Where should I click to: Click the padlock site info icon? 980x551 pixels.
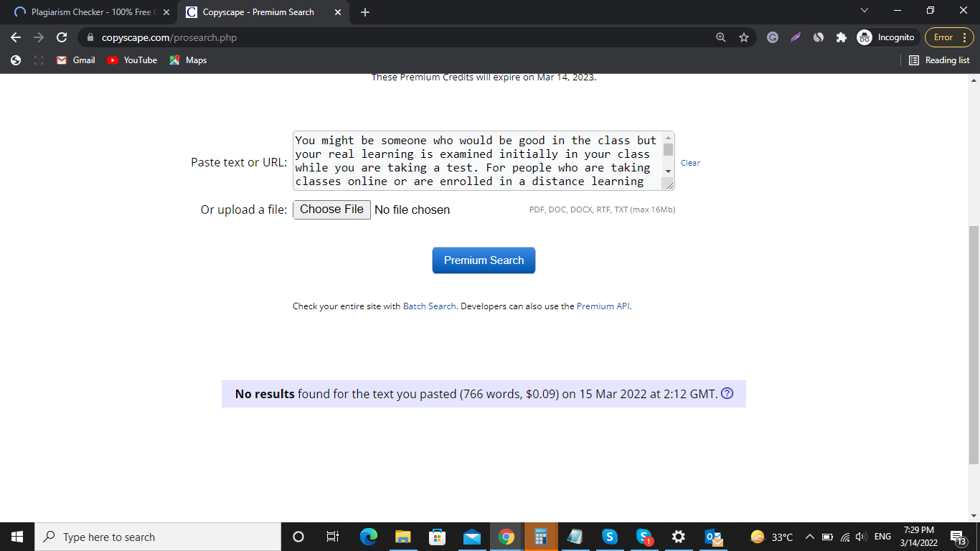90,37
